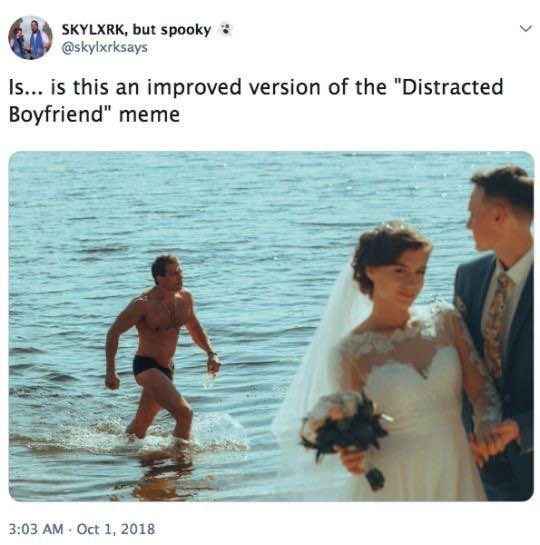Click the word "Distracted" in the tweet
This screenshot has height=545, width=540.
click(x=450, y=87)
